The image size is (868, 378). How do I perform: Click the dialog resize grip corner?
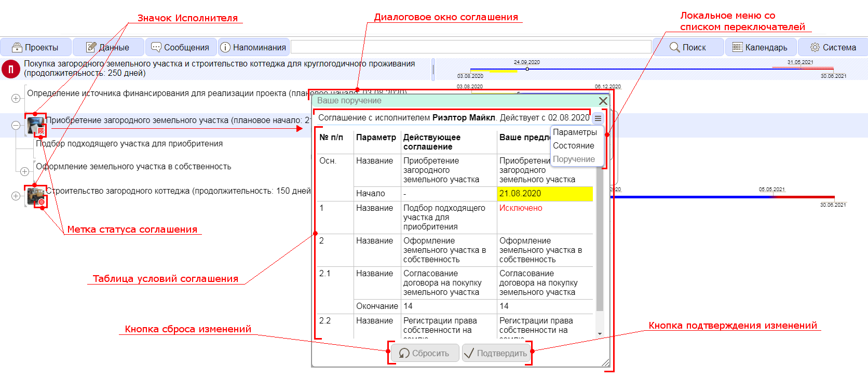coord(605,362)
